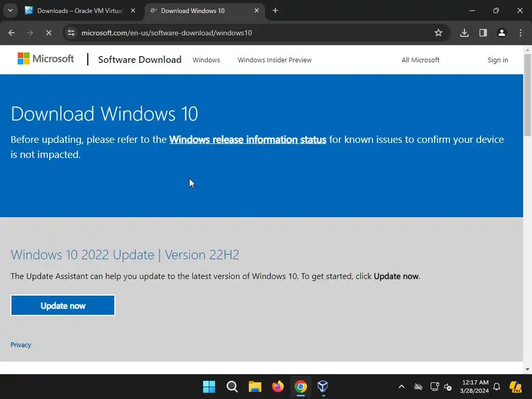Open a new browser tab
The image size is (532, 399).
click(275, 10)
